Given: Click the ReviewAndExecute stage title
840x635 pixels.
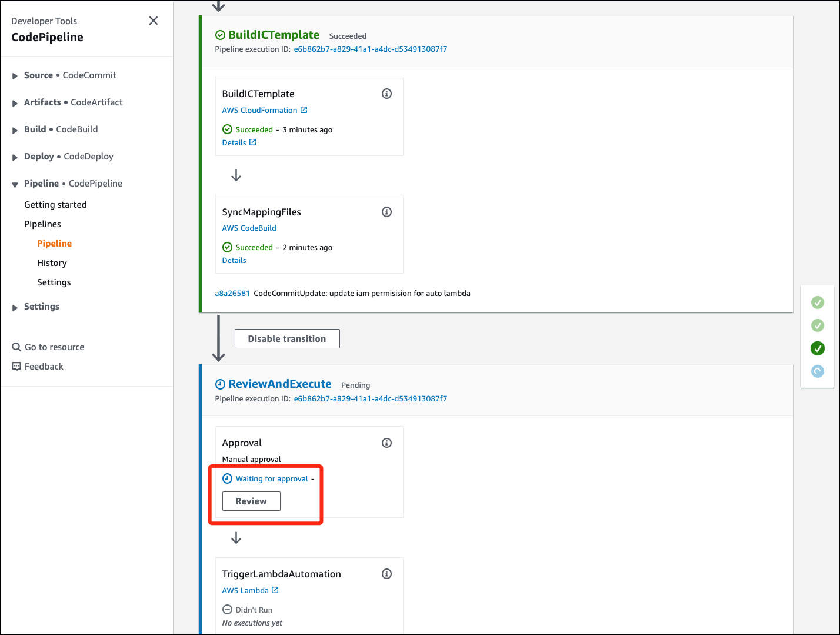Looking at the screenshot, I should click(x=280, y=384).
